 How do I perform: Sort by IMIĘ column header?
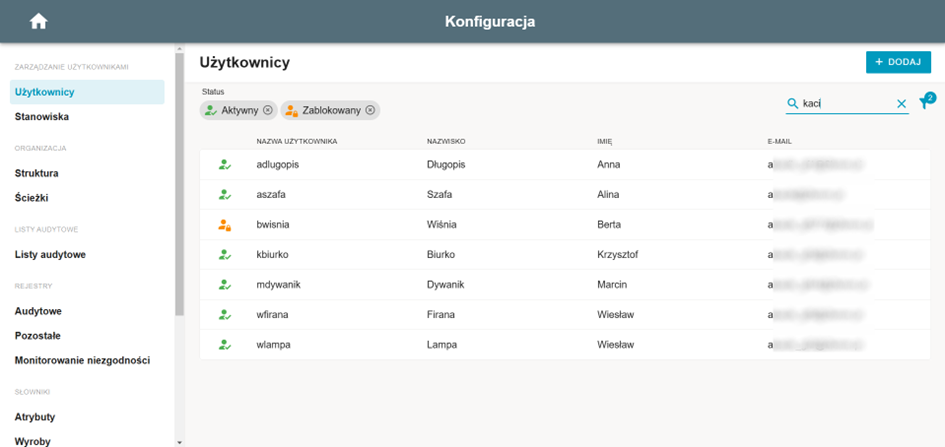pyautogui.click(x=605, y=142)
